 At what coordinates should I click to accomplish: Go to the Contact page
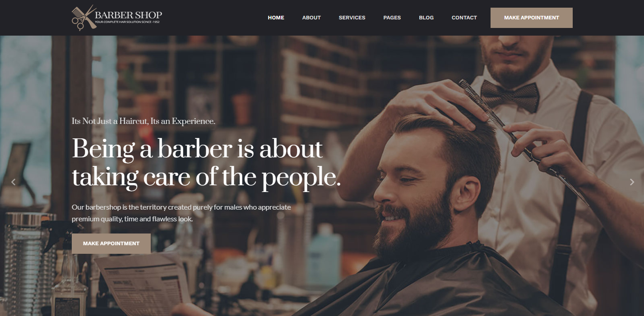[464, 18]
